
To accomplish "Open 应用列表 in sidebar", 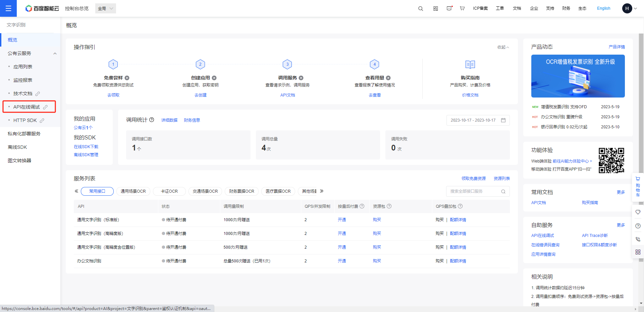I will click(x=23, y=67).
